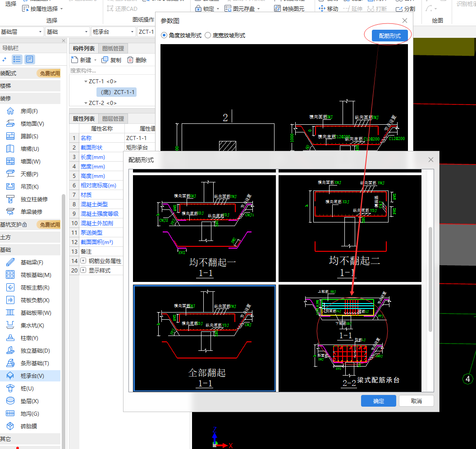Open the 土方 navigation section
Screen dimensions: 476x449
coord(30,237)
